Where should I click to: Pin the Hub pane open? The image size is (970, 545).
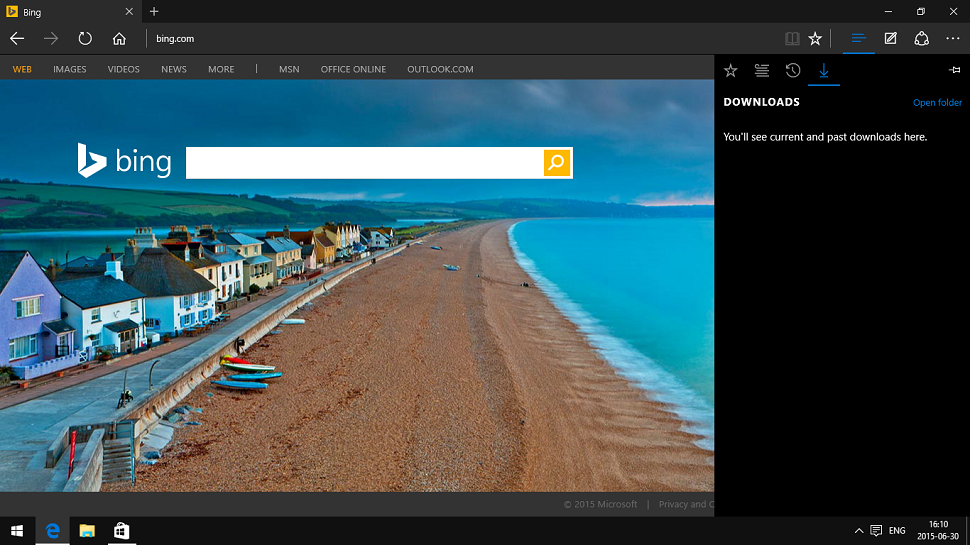pos(954,70)
